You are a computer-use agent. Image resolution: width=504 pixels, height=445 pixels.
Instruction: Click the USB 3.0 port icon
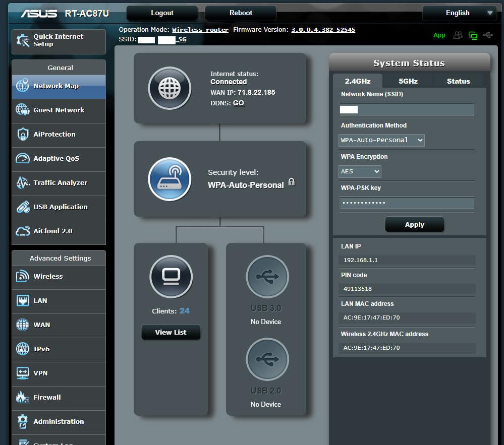pyautogui.click(x=267, y=277)
